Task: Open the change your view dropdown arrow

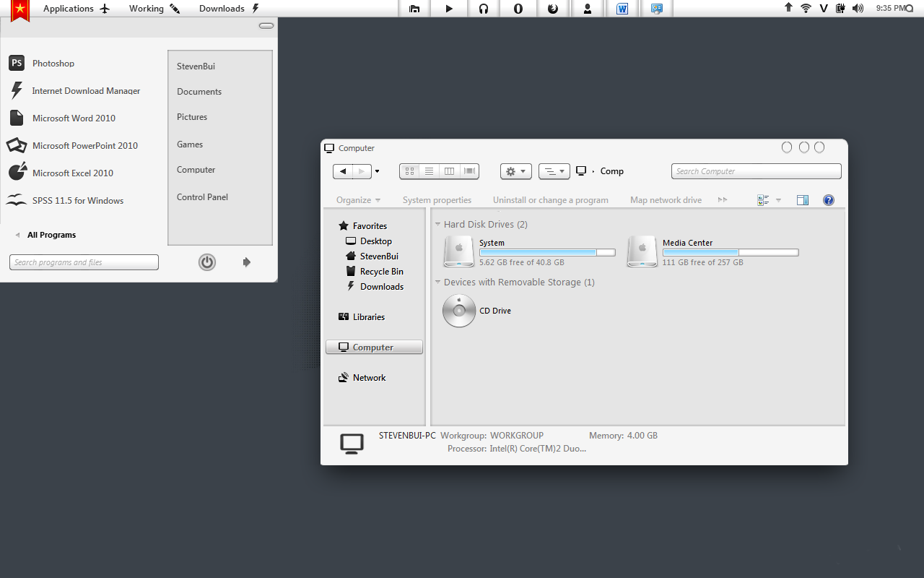Action: [x=778, y=200]
